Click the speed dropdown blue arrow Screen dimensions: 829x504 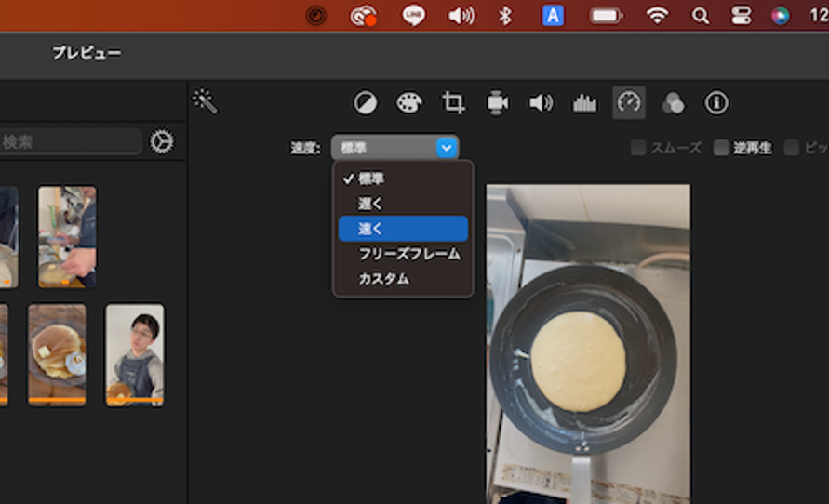click(x=447, y=147)
